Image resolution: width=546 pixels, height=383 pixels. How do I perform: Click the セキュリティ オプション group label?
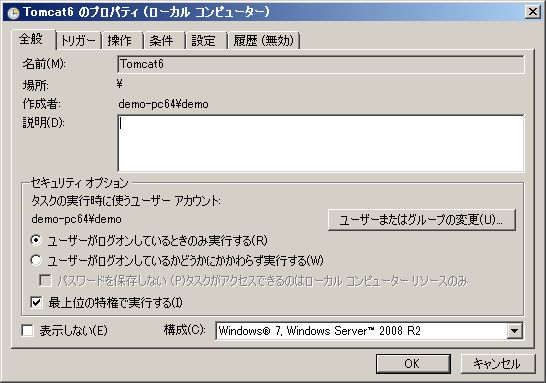79,182
